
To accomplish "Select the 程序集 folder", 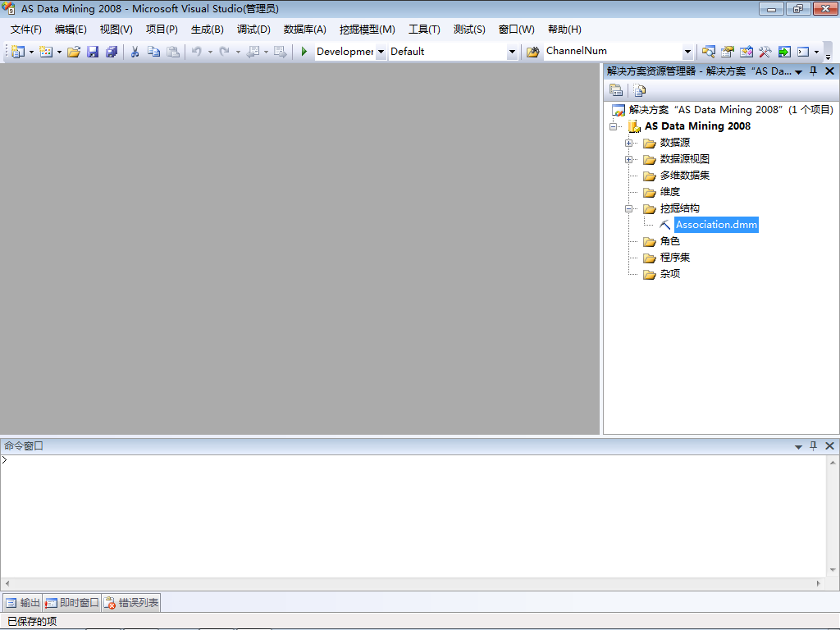I will pyautogui.click(x=674, y=258).
